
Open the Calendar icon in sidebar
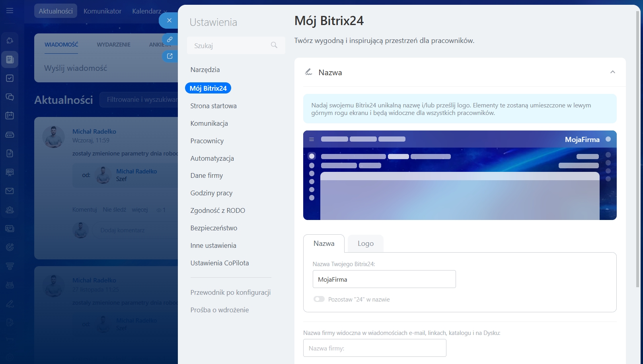coord(10,116)
